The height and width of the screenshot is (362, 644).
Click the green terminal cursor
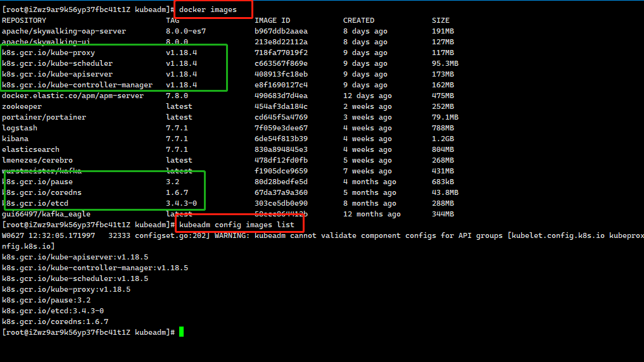tap(182, 332)
